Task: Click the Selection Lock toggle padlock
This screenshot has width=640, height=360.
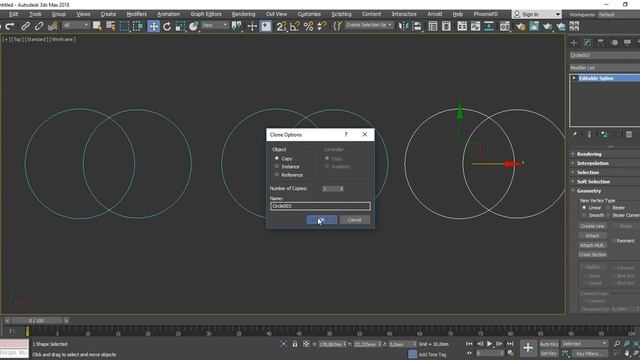Action: click(295, 344)
